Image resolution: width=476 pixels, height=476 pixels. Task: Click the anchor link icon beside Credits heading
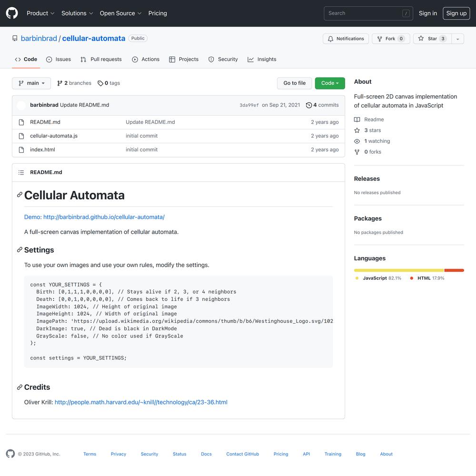(x=20, y=387)
